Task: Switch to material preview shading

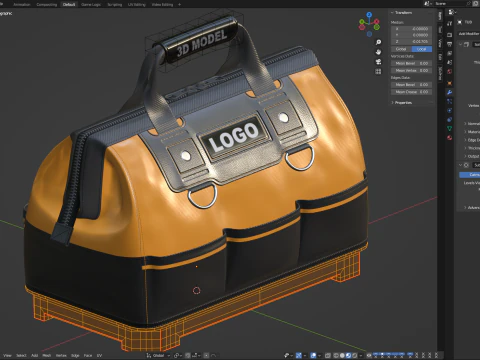Action: (x=348, y=355)
